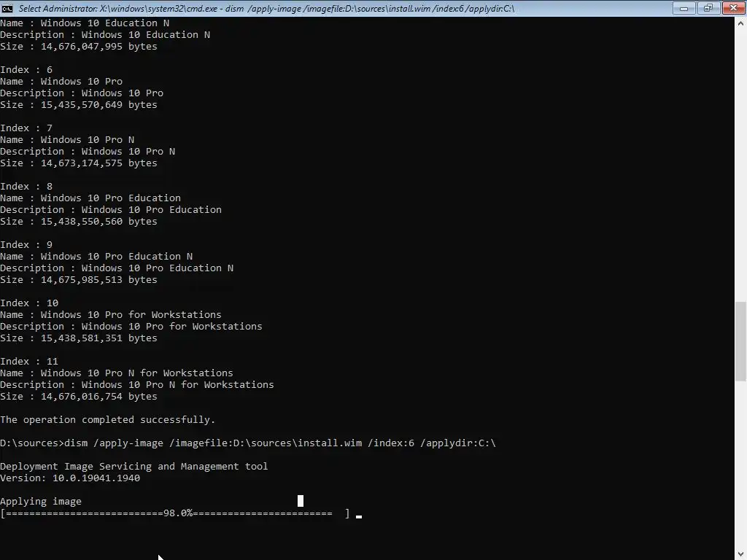This screenshot has width=747, height=560.
Task: Click the scrollbar down arrow
Action: [x=741, y=554]
